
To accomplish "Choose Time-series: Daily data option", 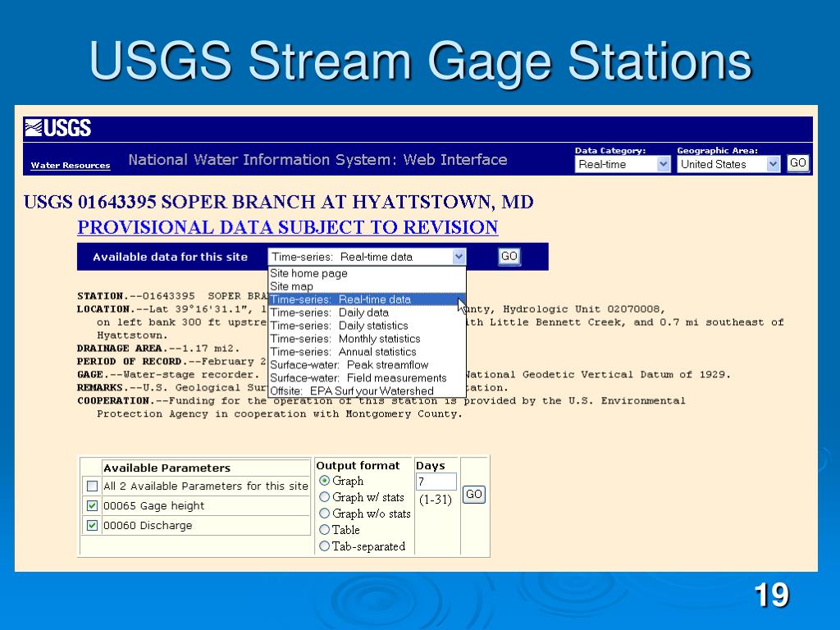I will pyautogui.click(x=367, y=313).
